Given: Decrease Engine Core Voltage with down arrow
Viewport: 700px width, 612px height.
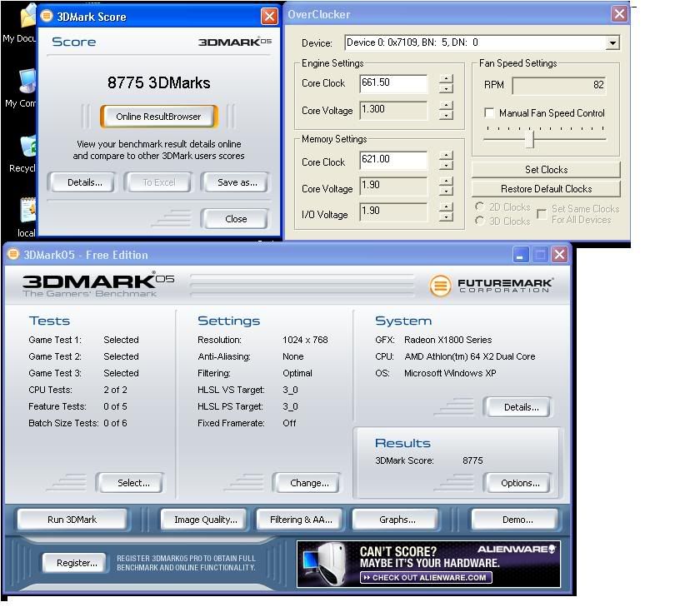Looking at the screenshot, I should point(446,115).
